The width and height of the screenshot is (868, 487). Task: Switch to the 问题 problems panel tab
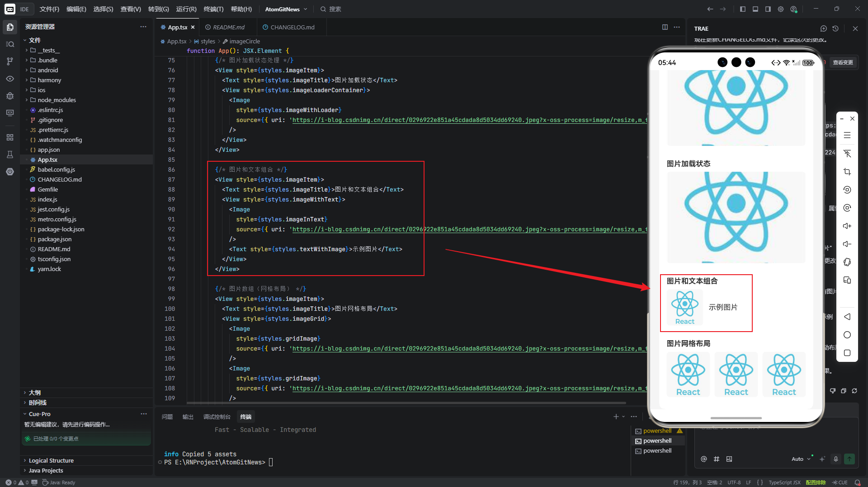167,417
